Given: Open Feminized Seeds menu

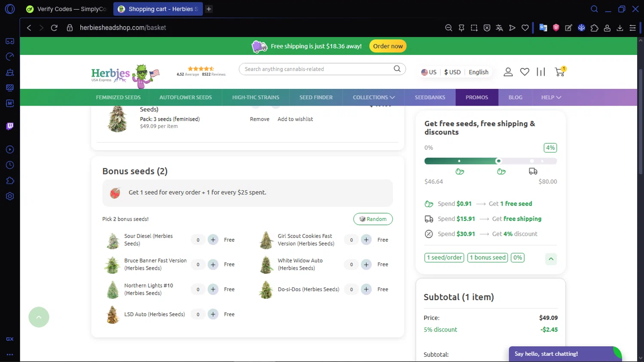Looking at the screenshot, I should pos(118,97).
